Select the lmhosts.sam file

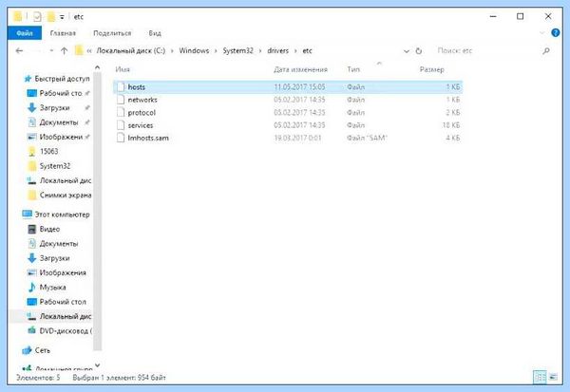pyautogui.click(x=288, y=138)
